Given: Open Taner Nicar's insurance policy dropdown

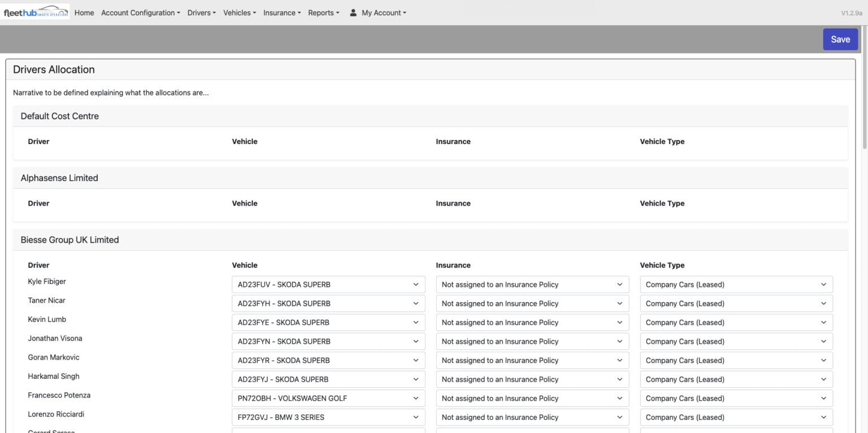Looking at the screenshot, I should click(532, 303).
